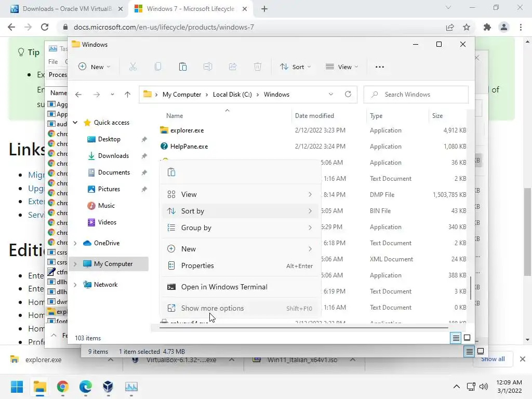Click the Share icon in Explorer toolbar
This screenshot has height=399, width=532.
233,67
